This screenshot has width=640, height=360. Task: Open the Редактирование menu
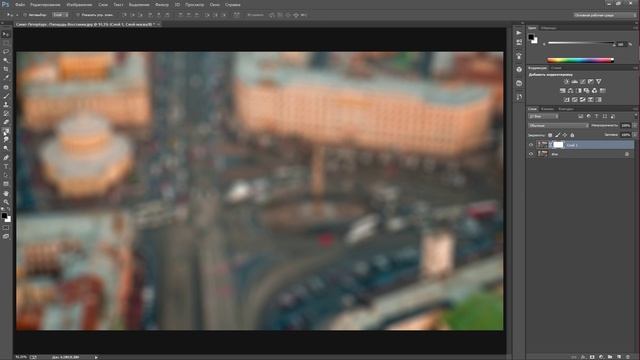[x=45, y=5]
